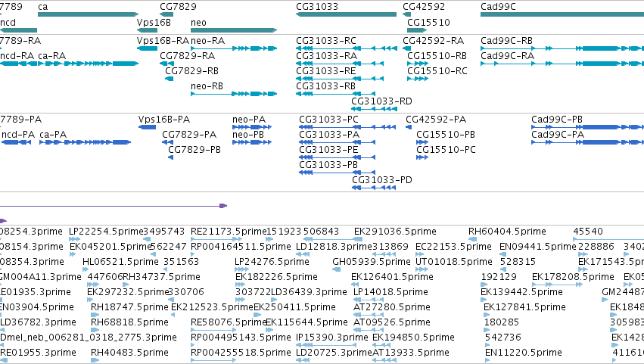Screen dimensions: 644x364
Task: Select EST EN11220.5prime
Action: click(488, 360)
